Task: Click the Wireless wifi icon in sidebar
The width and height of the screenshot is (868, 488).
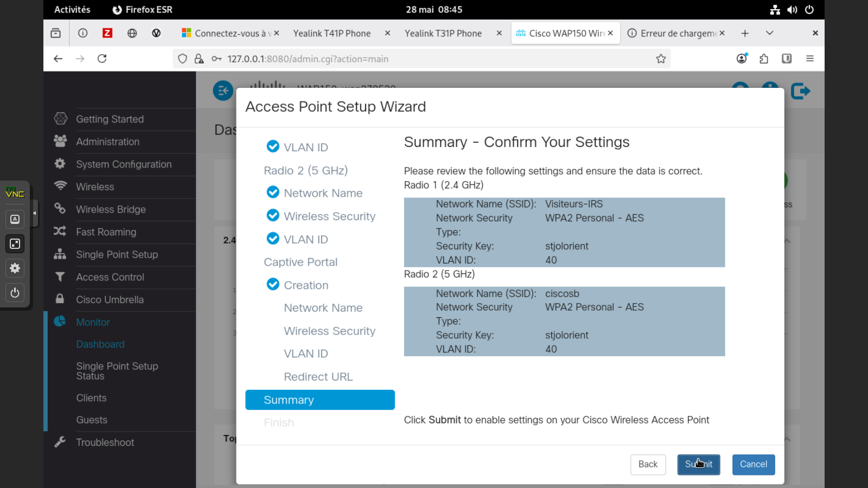Action: (60, 186)
